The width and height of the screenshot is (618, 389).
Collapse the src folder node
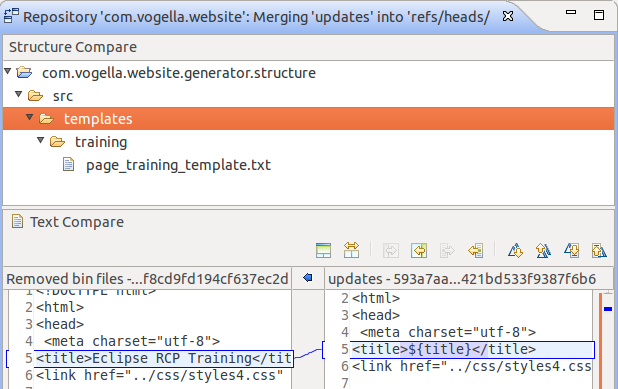click(x=19, y=94)
